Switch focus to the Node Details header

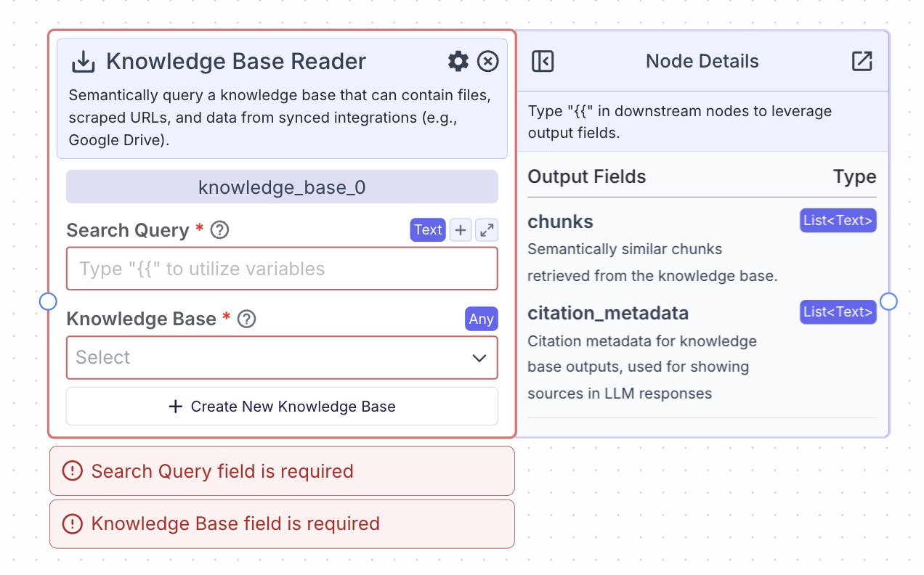pos(702,61)
